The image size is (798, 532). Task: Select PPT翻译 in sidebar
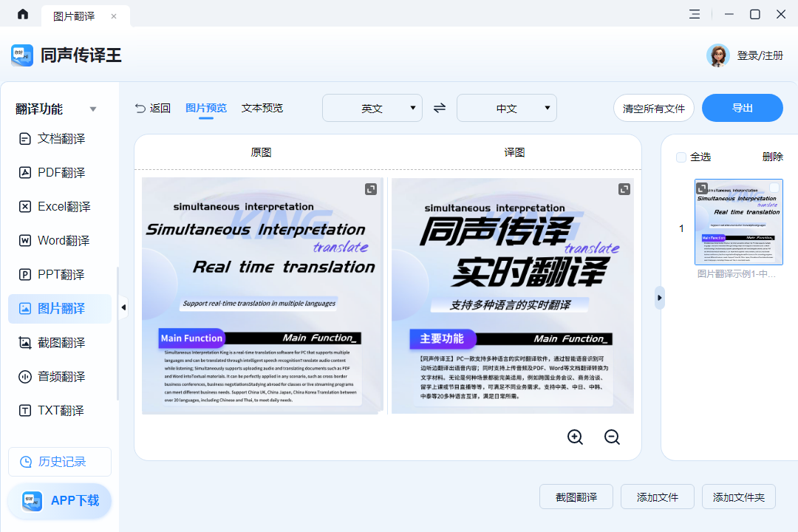click(60, 274)
